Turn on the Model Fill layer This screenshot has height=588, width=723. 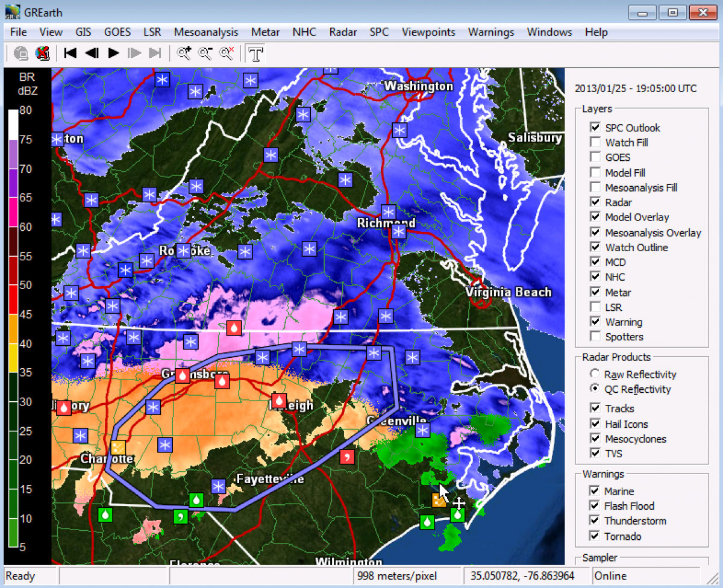tap(595, 173)
